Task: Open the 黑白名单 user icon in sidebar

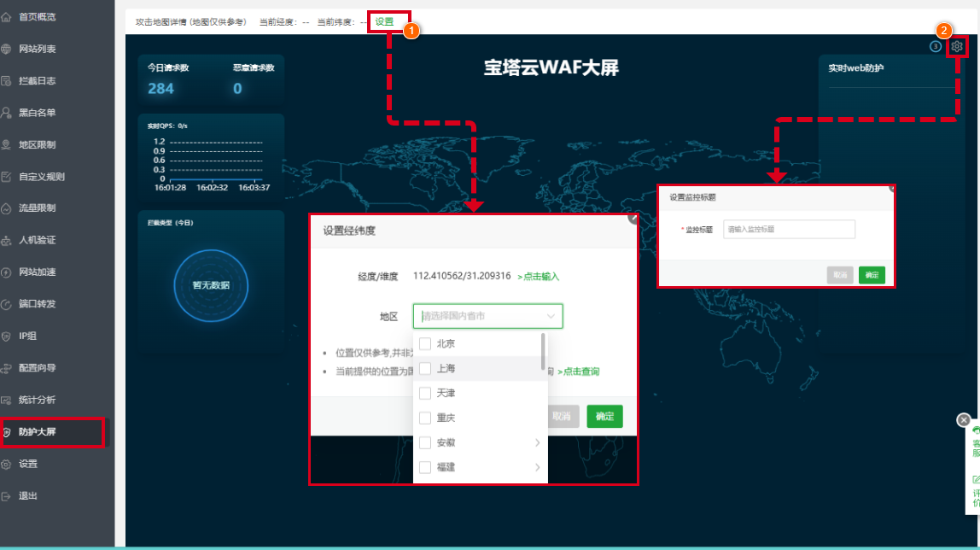Action: [6, 113]
